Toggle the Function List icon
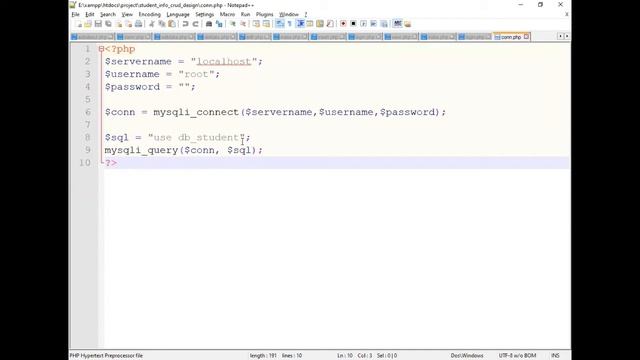640x360 pixels. 330,24
